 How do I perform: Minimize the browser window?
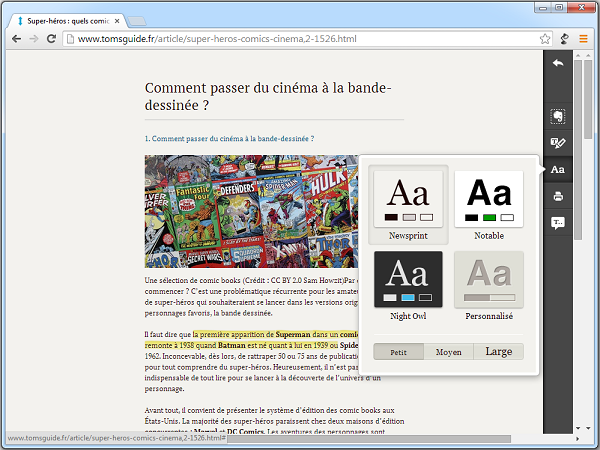coord(543,7)
